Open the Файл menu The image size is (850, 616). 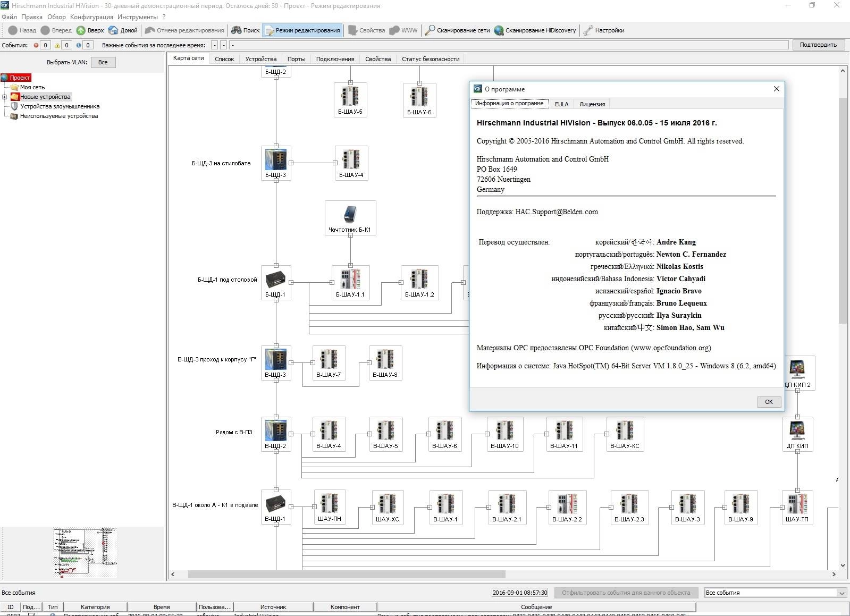(9, 17)
